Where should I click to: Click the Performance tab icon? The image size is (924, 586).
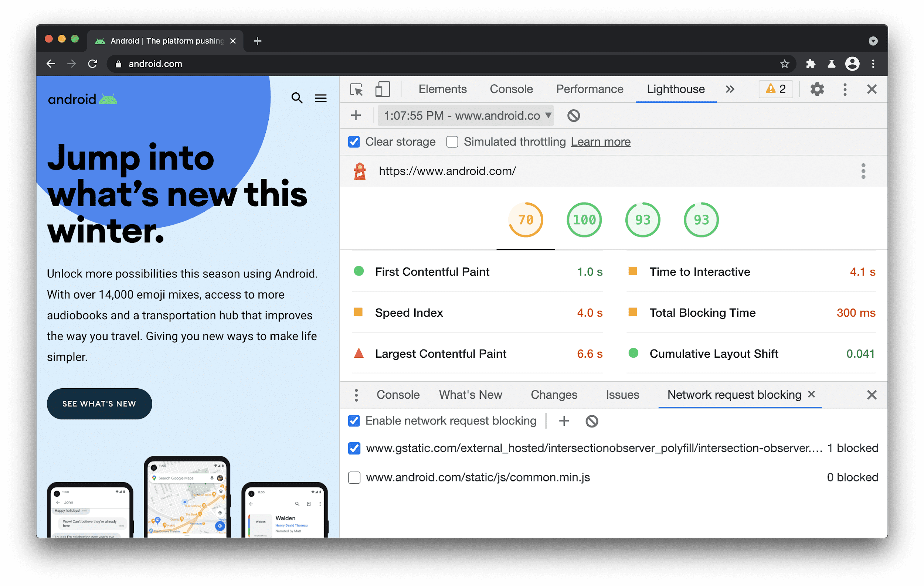click(x=589, y=89)
